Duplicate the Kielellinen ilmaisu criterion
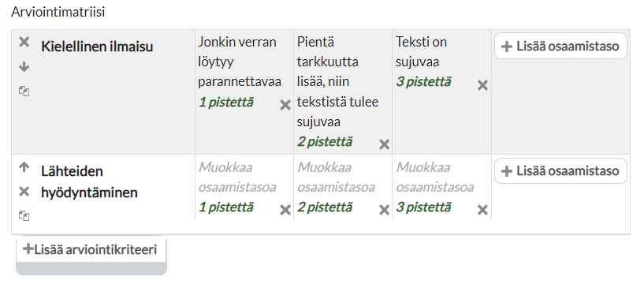The height and width of the screenshot is (288, 644). 24,92
